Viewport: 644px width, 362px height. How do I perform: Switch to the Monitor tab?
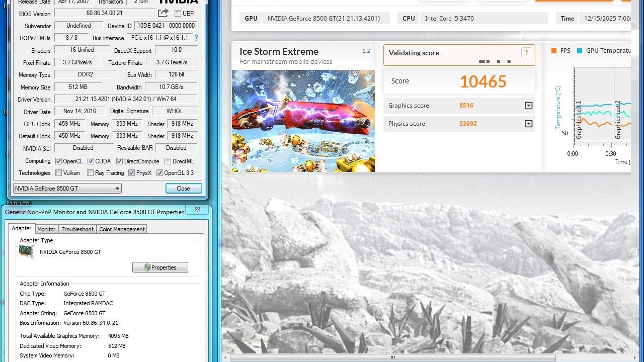[46, 229]
